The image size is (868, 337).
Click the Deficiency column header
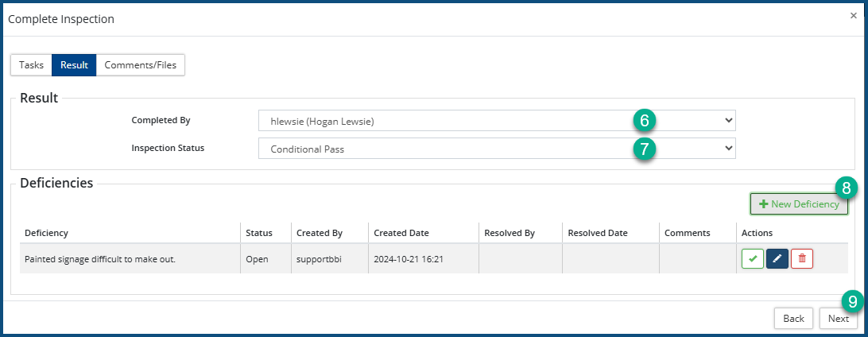46,233
